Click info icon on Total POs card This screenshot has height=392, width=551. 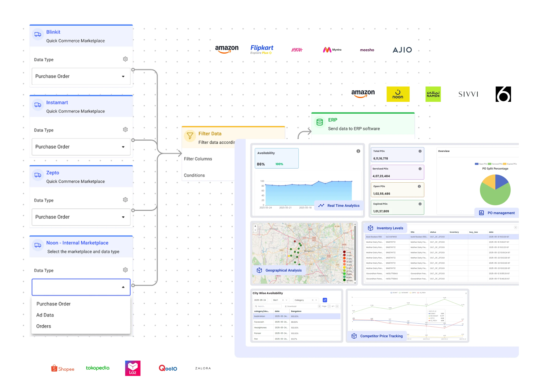click(420, 151)
